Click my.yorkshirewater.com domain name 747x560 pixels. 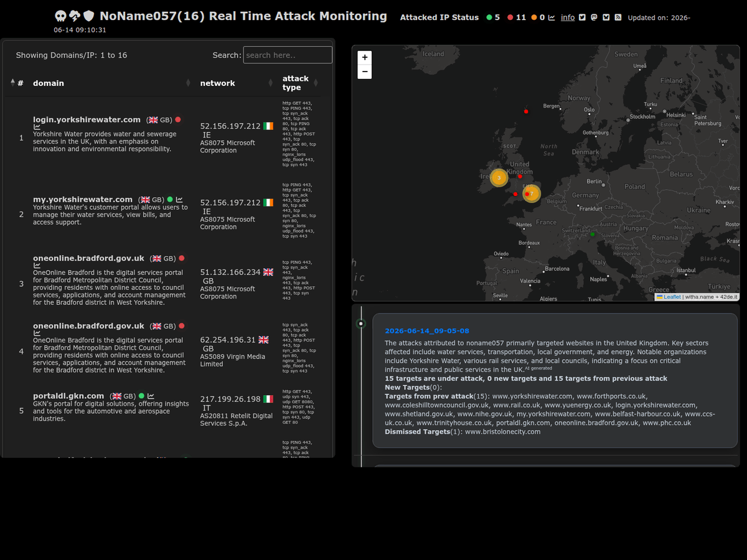pyautogui.click(x=83, y=200)
